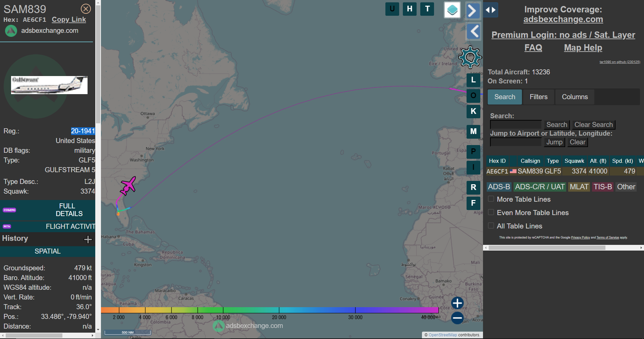Switch to the Filters tab
This screenshot has width=644, height=339.
tap(538, 97)
